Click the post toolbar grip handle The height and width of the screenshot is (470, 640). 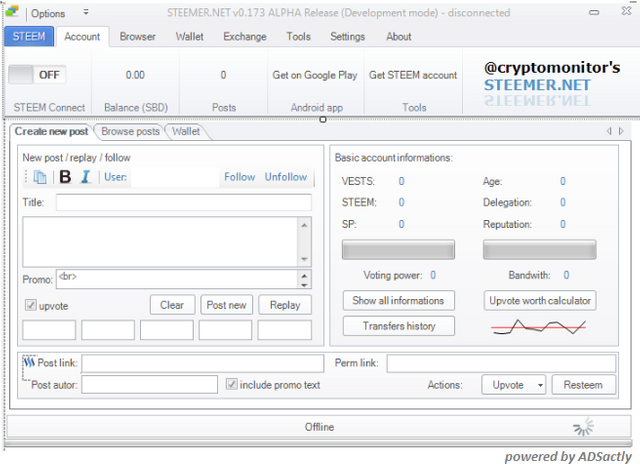[x=26, y=177]
